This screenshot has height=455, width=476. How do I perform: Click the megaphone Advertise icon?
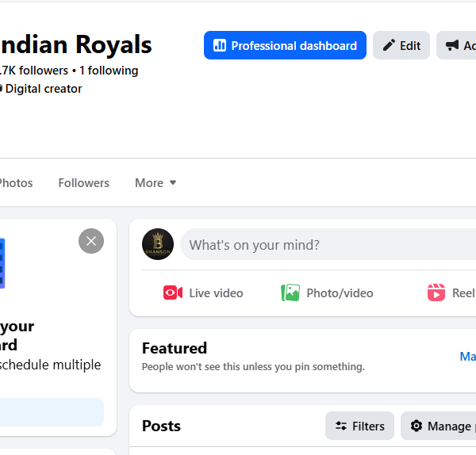click(452, 45)
